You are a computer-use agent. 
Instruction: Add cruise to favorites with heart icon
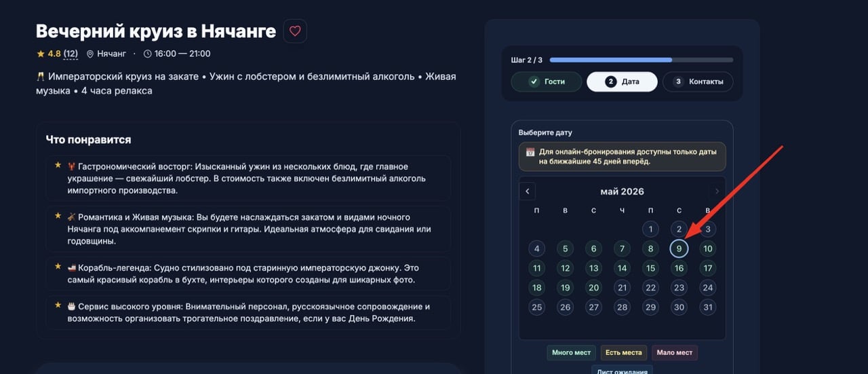[295, 31]
